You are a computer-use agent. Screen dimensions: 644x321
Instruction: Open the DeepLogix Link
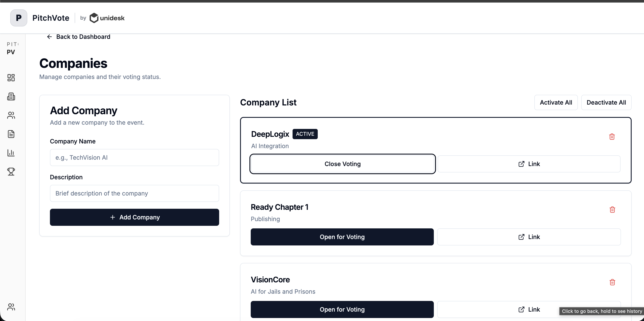529,164
